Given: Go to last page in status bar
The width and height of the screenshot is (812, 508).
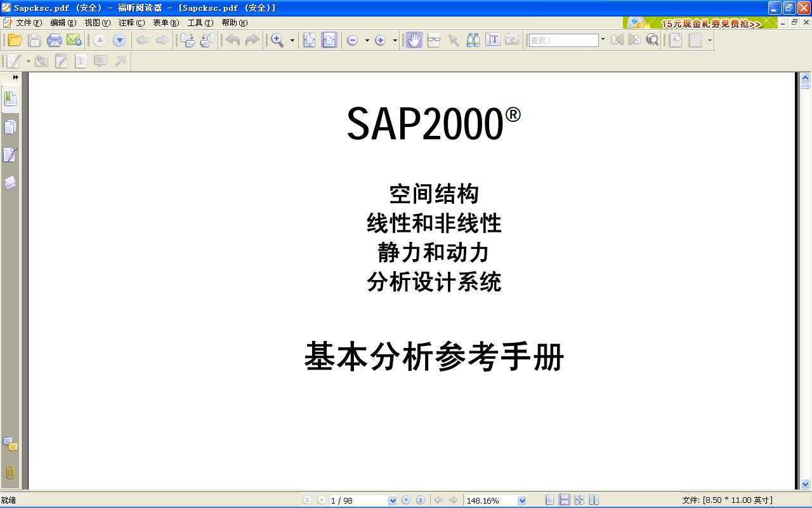Looking at the screenshot, I should click(420, 500).
